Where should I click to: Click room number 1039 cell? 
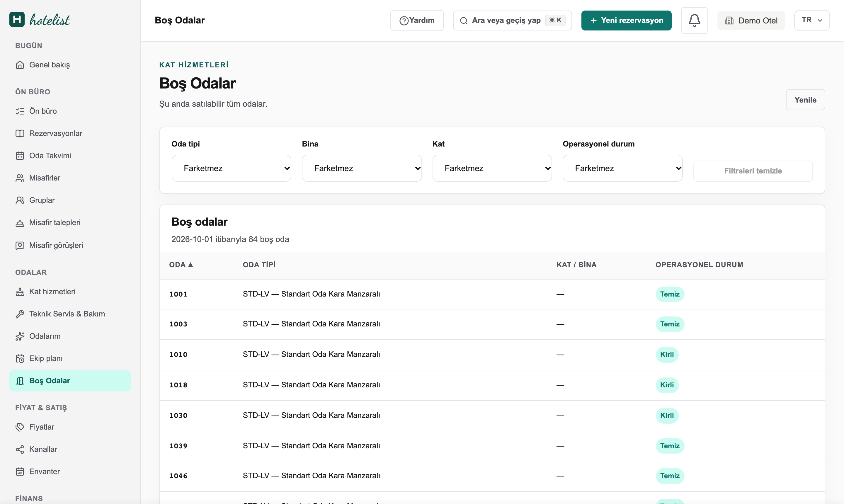(178, 446)
